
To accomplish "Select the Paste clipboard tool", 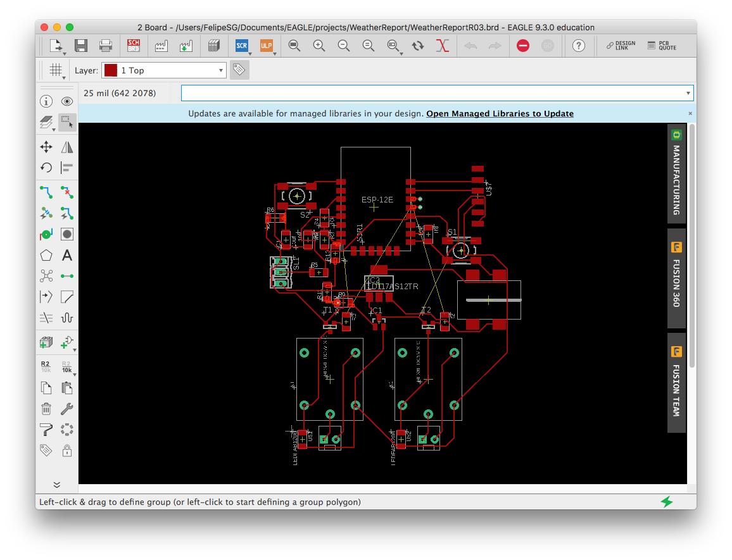I will 67,388.
